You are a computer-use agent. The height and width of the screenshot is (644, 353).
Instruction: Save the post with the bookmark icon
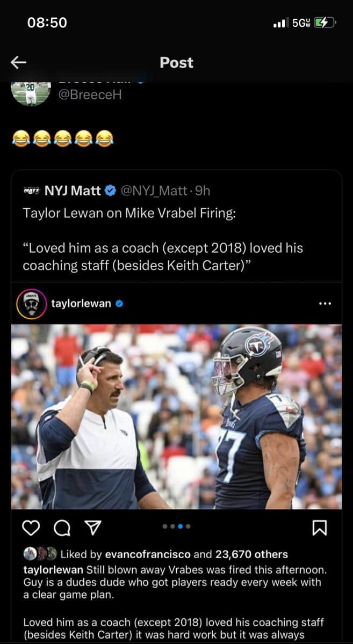pos(321,529)
